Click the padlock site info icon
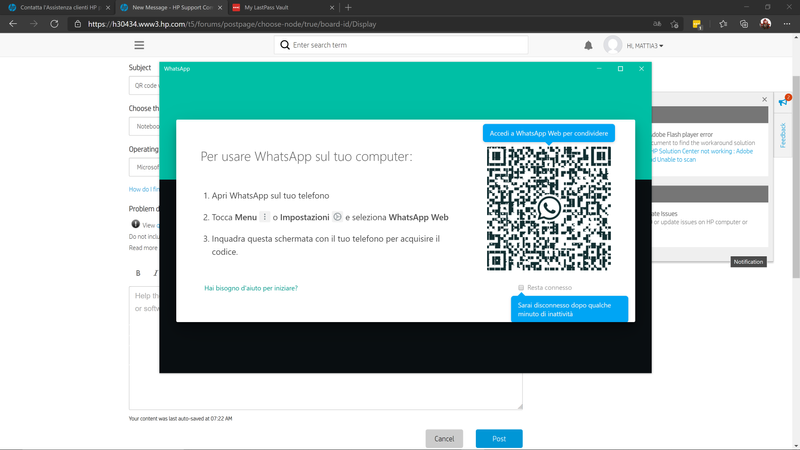The height and width of the screenshot is (450, 800). click(x=78, y=24)
